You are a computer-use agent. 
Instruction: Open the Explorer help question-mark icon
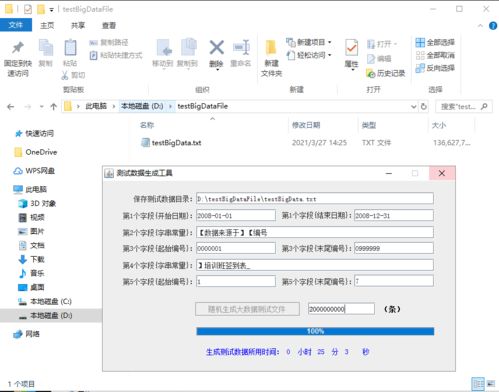[493, 26]
